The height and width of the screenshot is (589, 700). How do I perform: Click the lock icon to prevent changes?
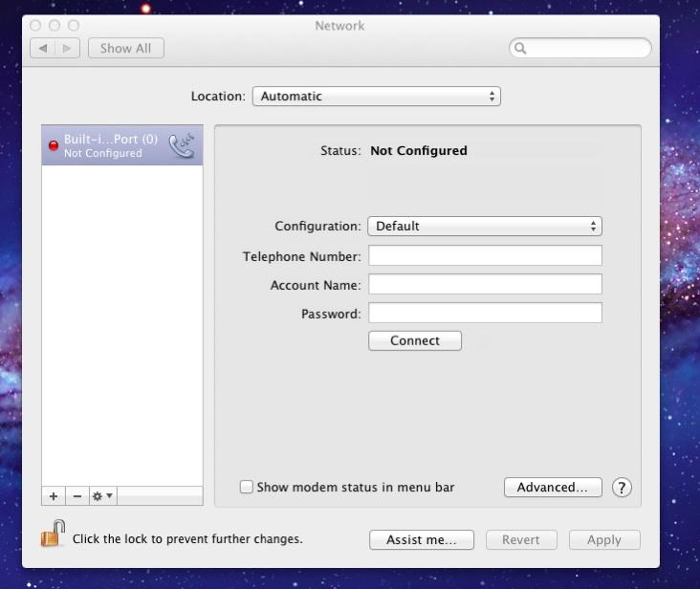pos(53,534)
